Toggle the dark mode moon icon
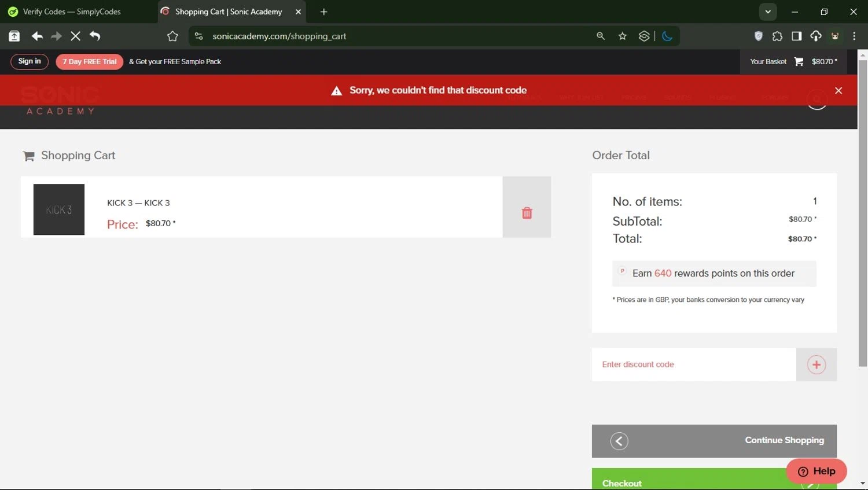The width and height of the screenshot is (868, 490). point(667,36)
